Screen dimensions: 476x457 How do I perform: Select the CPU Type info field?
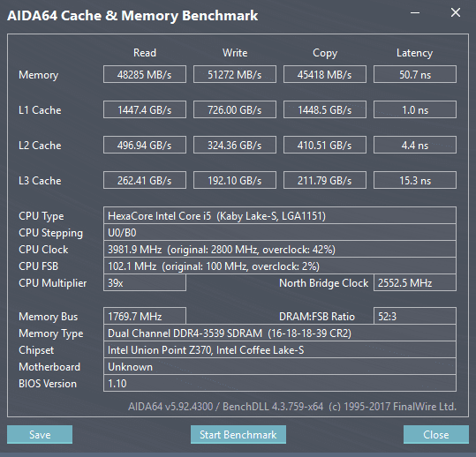pyautogui.click(x=280, y=215)
